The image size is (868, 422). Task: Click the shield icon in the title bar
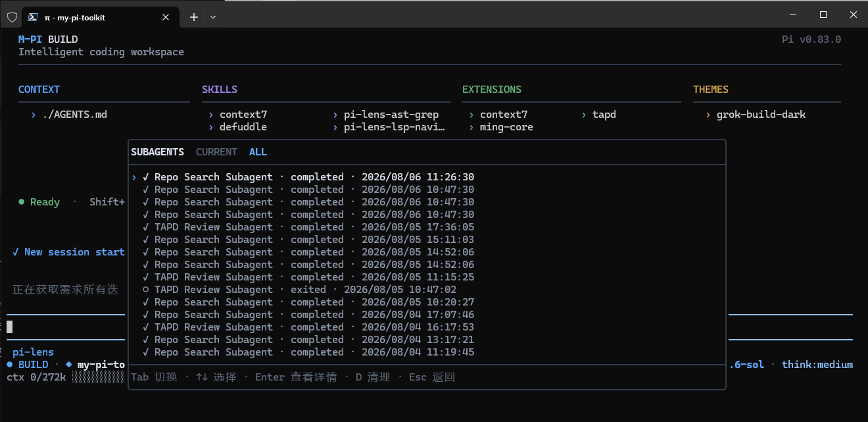tap(12, 17)
